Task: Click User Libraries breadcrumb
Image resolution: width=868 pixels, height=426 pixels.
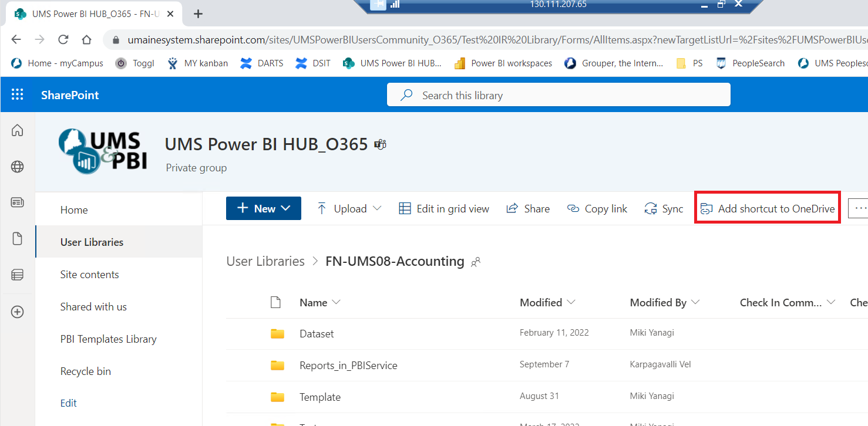Action: point(265,261)
